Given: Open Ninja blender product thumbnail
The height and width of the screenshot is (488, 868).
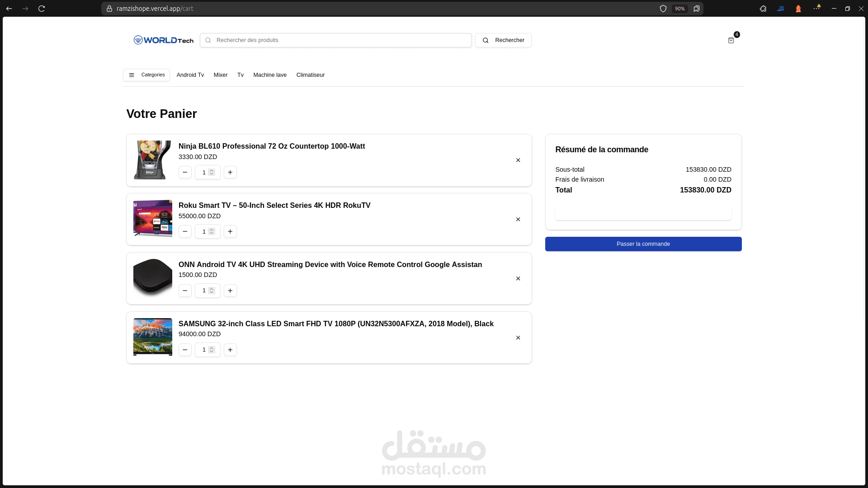Looking at the screenshot, I should point(153,160).
